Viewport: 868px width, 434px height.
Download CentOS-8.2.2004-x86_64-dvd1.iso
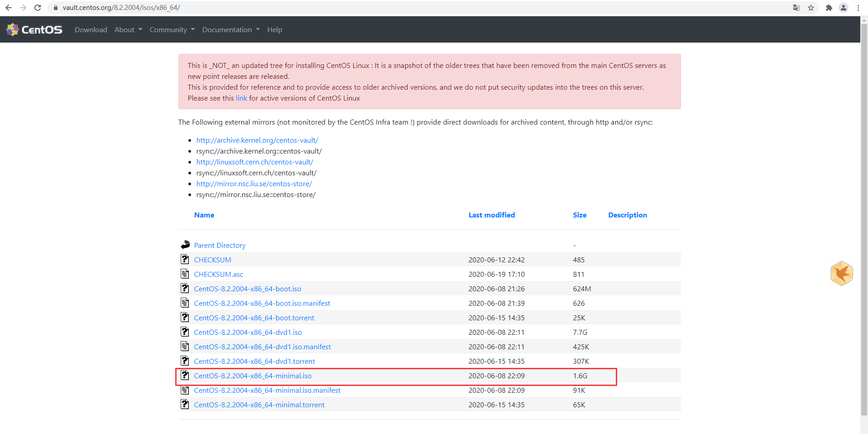pos(248,332)
